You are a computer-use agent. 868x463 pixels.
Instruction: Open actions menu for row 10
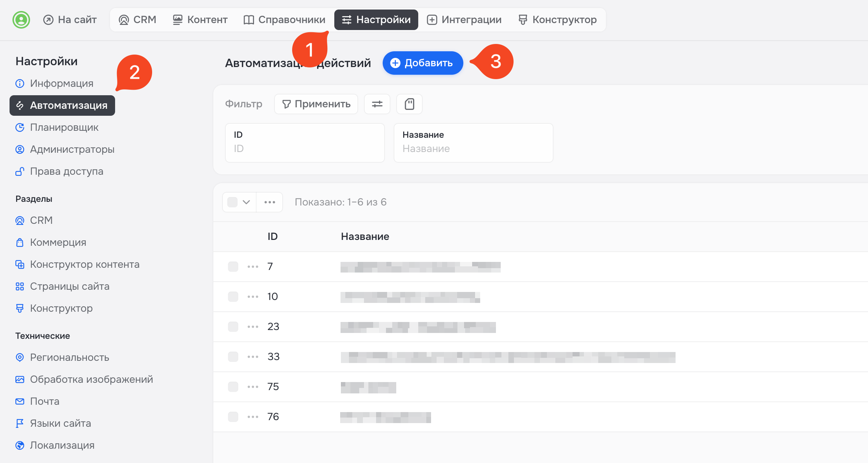(x=253, y=297)
